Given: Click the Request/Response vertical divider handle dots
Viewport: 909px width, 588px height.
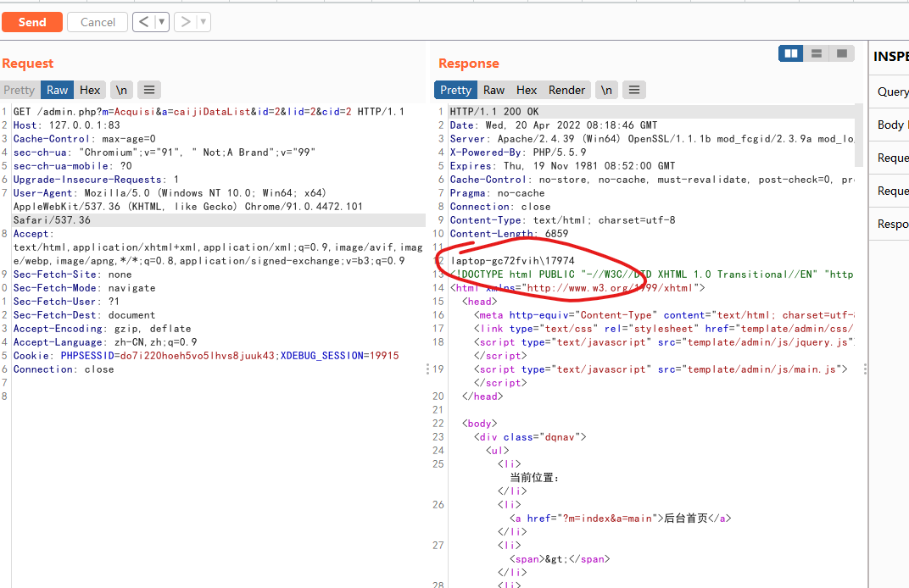Looking at the screenshot, I should point(428,369).
